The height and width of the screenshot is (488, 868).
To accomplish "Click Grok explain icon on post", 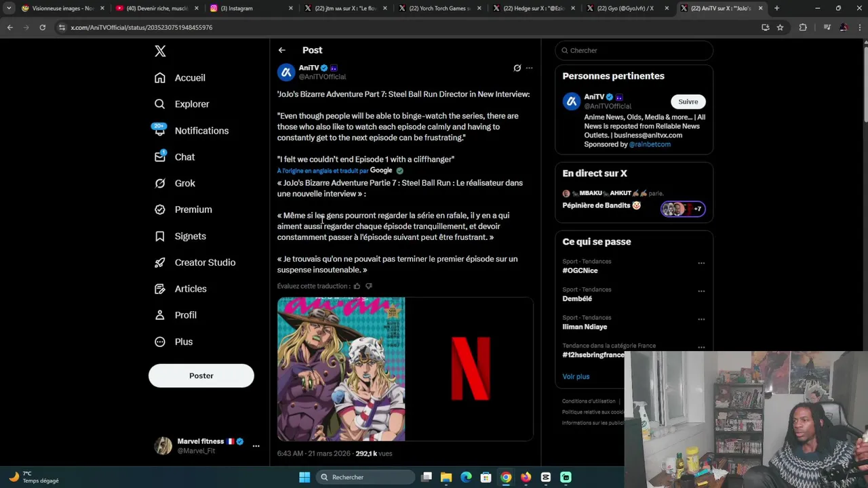I will (517, 68).
